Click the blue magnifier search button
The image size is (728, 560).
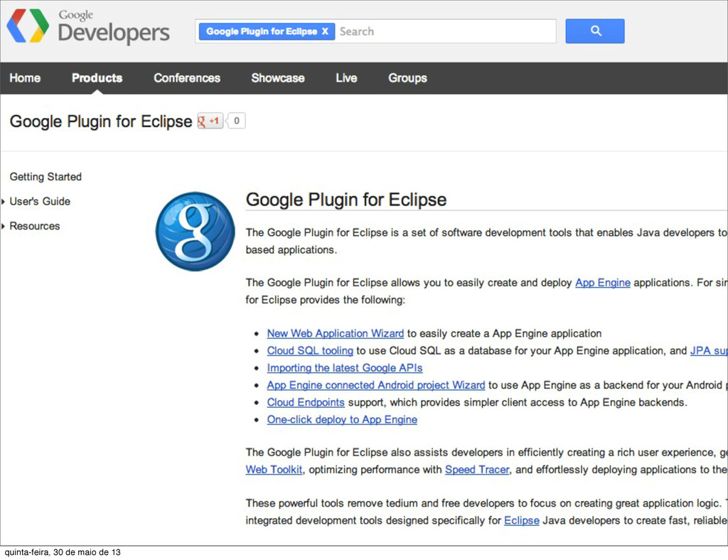pos(595,31)
